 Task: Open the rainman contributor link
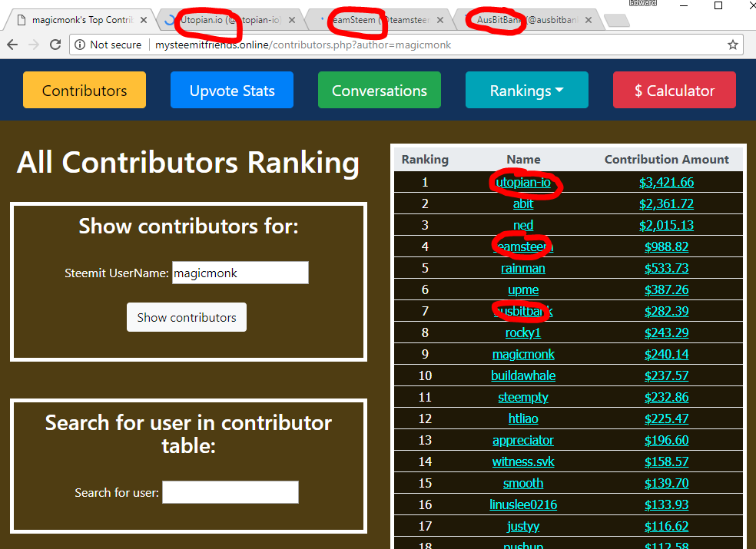523,268
